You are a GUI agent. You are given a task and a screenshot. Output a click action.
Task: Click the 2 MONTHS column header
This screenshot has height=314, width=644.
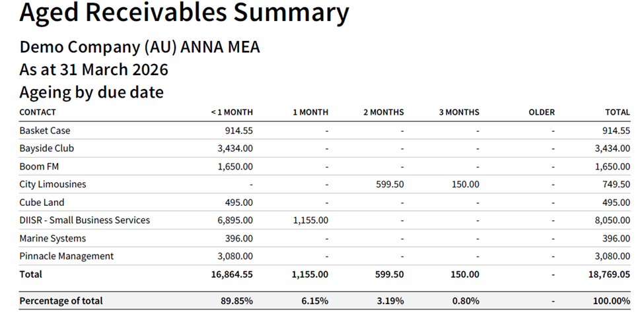(383, 112)
